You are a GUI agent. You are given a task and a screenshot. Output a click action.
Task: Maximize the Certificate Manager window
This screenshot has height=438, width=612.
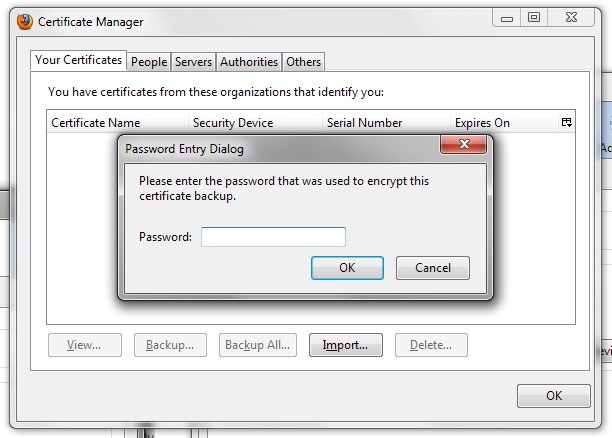534,17
